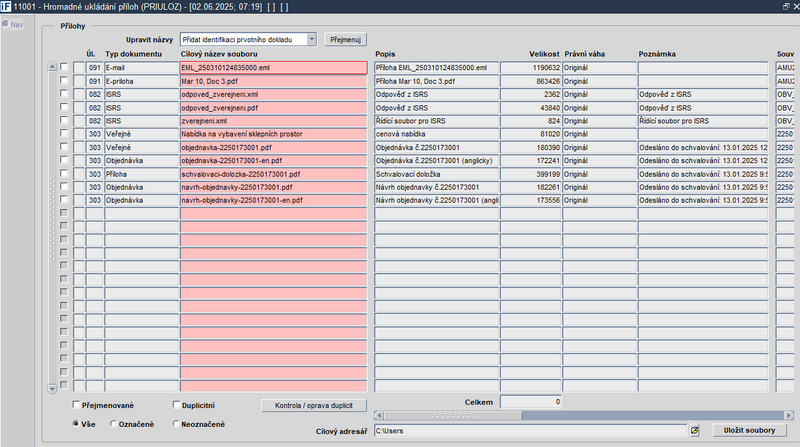This screenshot has width=800, height=447.
Task: Click the Přejmenuj button
Action: [x=345, y=40]
